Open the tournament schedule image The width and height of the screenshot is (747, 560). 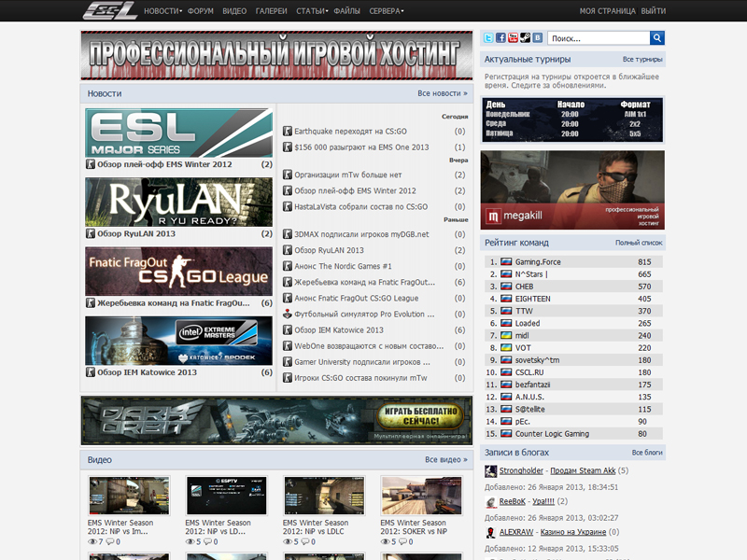click(572, 120)
